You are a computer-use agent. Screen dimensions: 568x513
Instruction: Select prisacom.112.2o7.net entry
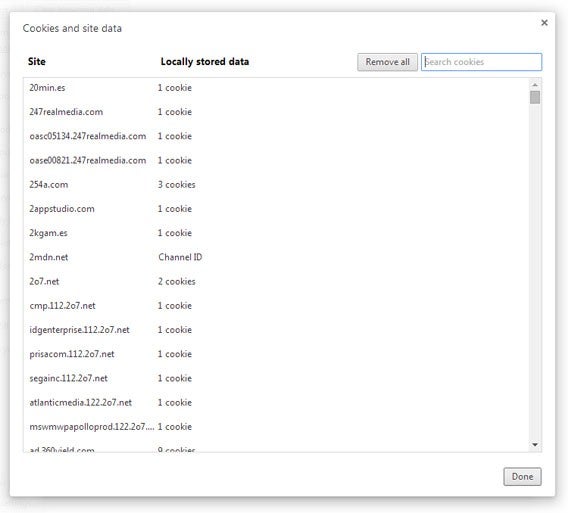click(276, 354)
